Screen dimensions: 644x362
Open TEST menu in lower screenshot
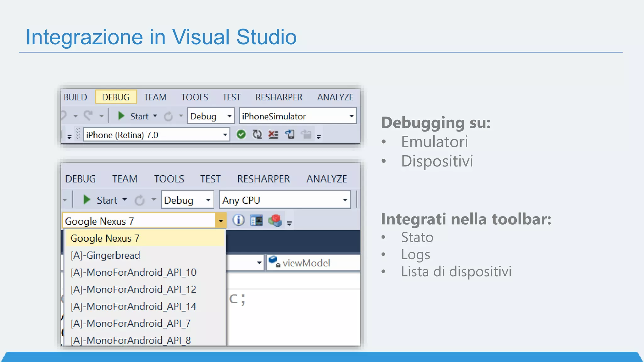pyautogui.click(x=210, y=179)
